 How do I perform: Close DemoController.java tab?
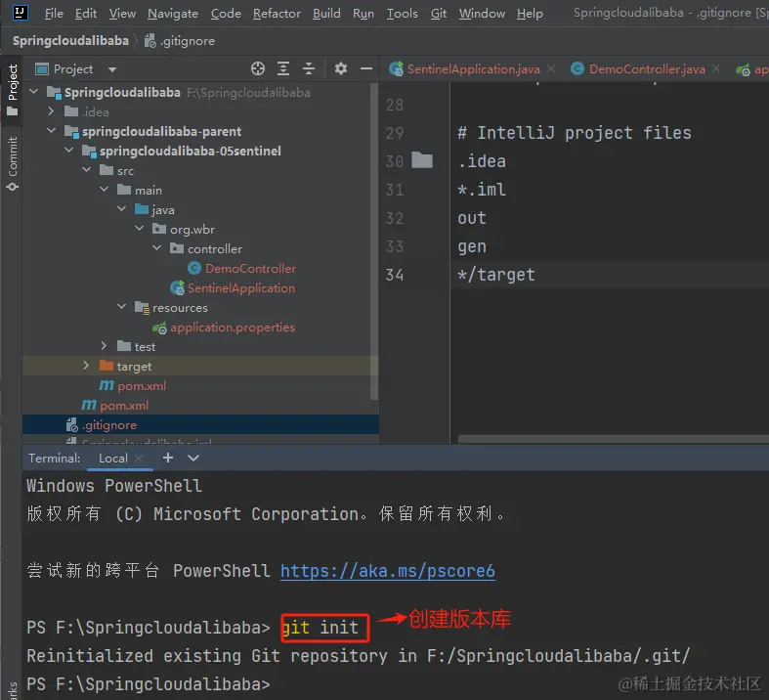[716, 68]
